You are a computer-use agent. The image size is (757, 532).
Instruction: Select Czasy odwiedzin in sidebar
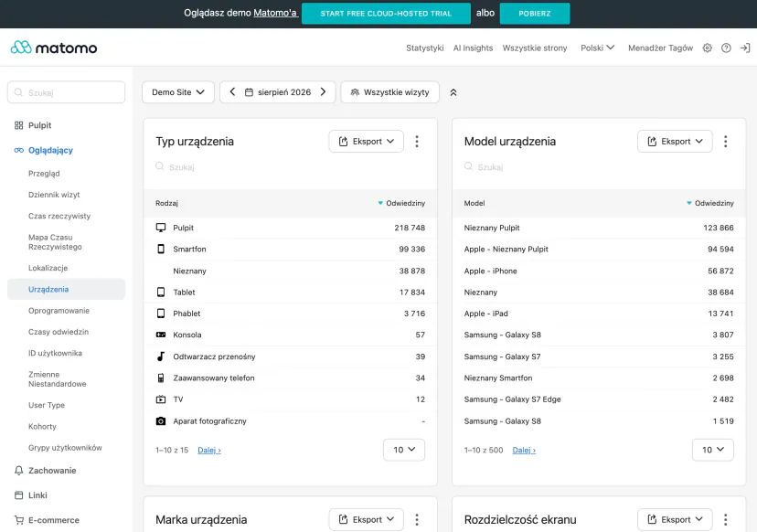59,332
